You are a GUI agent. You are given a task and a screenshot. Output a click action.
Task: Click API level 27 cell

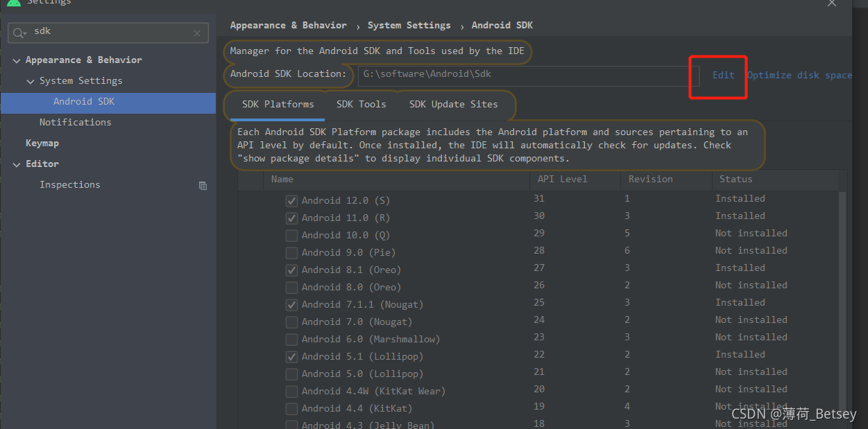(x=539, y=268)
